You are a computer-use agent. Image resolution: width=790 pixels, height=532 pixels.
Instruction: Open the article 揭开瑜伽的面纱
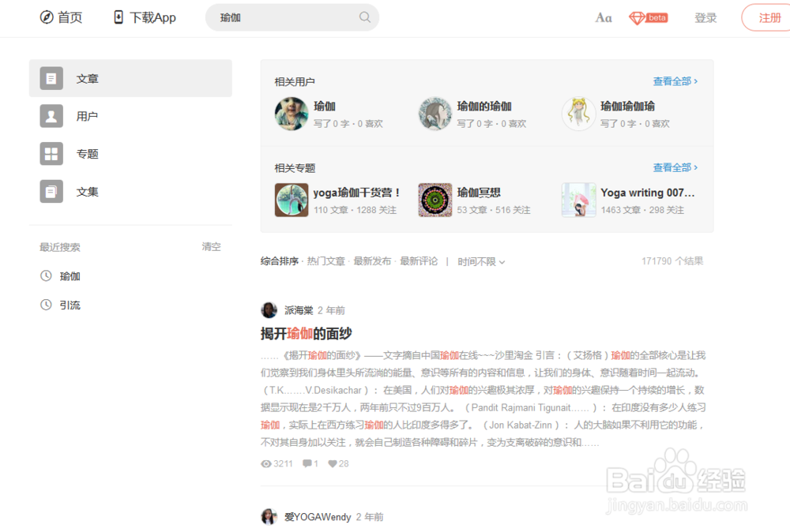(304, 333)
